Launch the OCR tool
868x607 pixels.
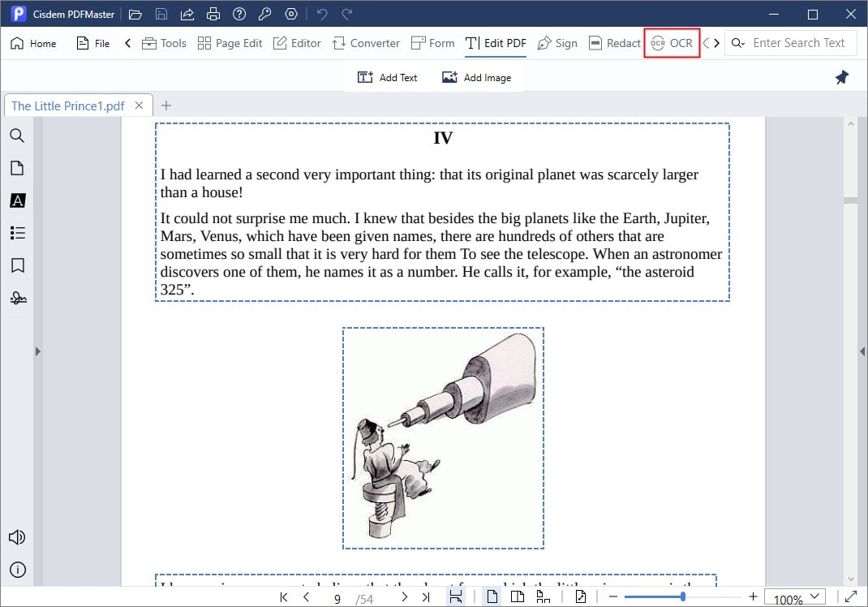(672, 43)
